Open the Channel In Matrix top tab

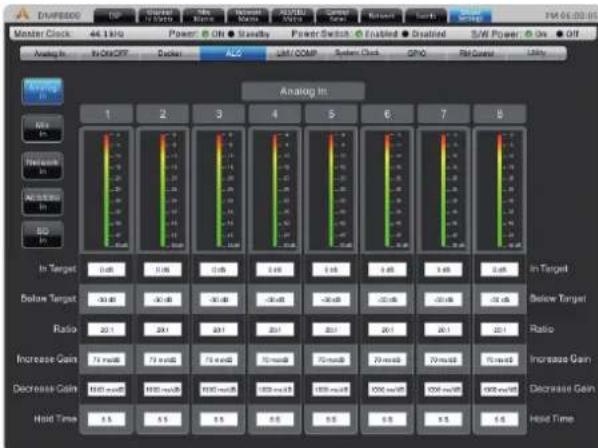coord(159,16)
